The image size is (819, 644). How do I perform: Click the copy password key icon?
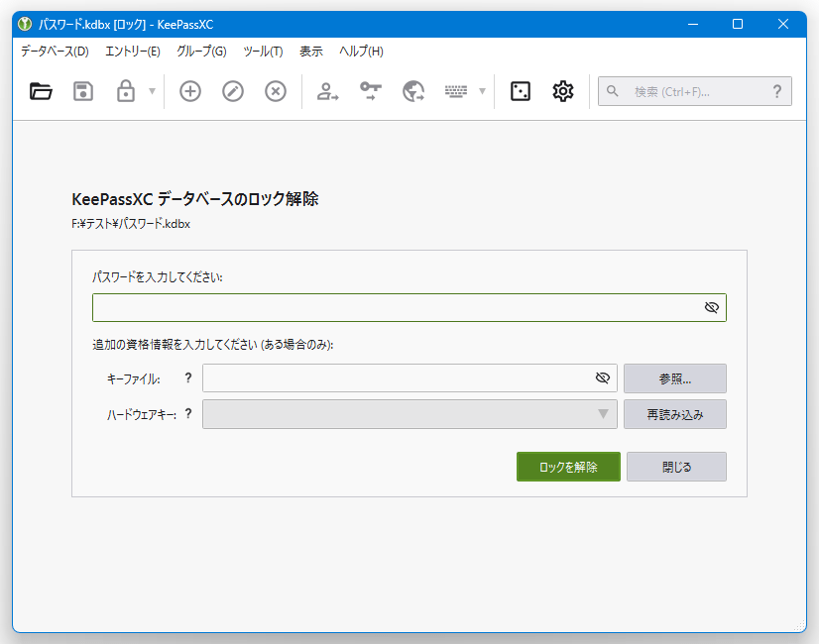pos(371,91)
